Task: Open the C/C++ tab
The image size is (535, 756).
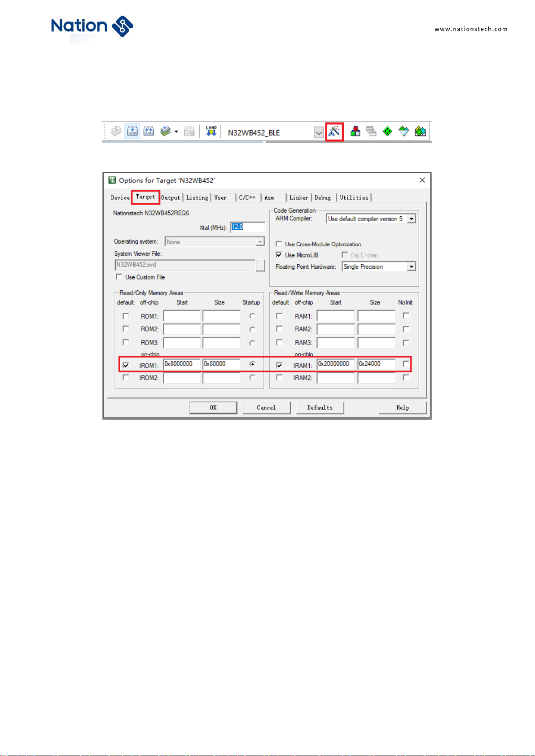Action: (247, 197)
